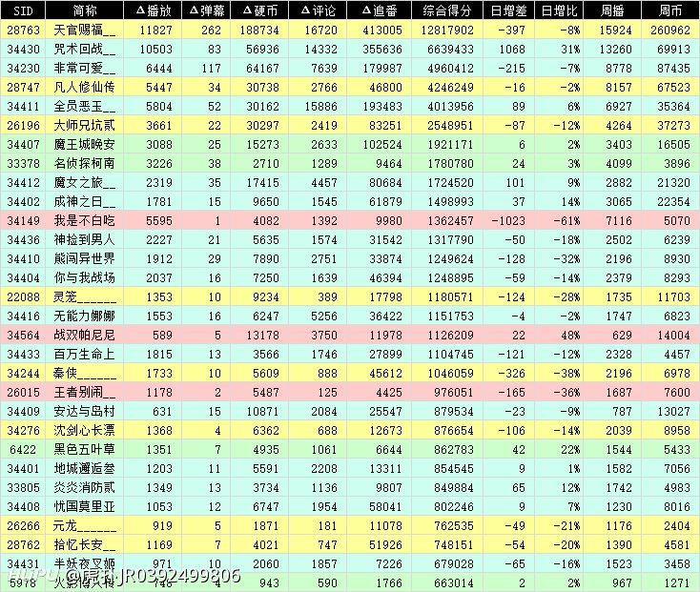700x592 pixels.
Task: Click SID cell 6422
Action: pyautogui.click(x=23, y=450)
